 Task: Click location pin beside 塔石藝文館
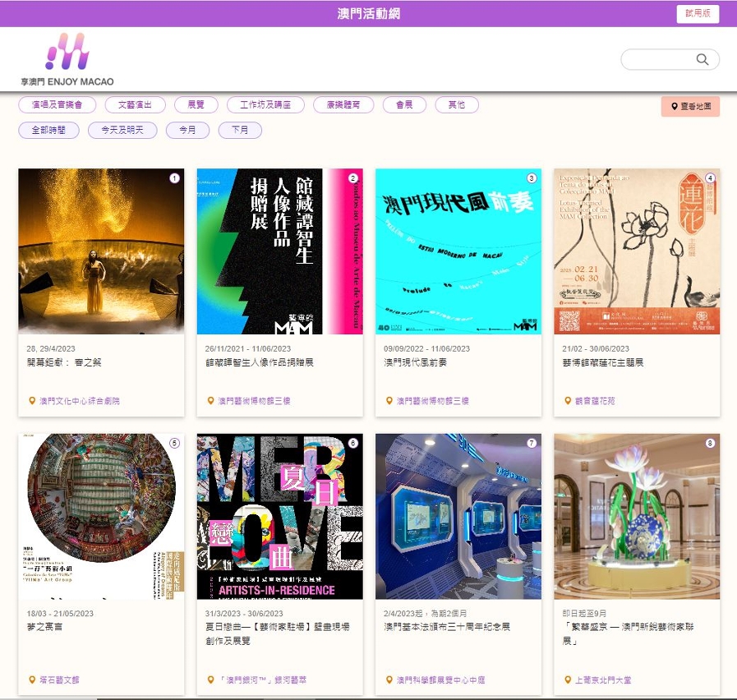click(x=32, y=680)
